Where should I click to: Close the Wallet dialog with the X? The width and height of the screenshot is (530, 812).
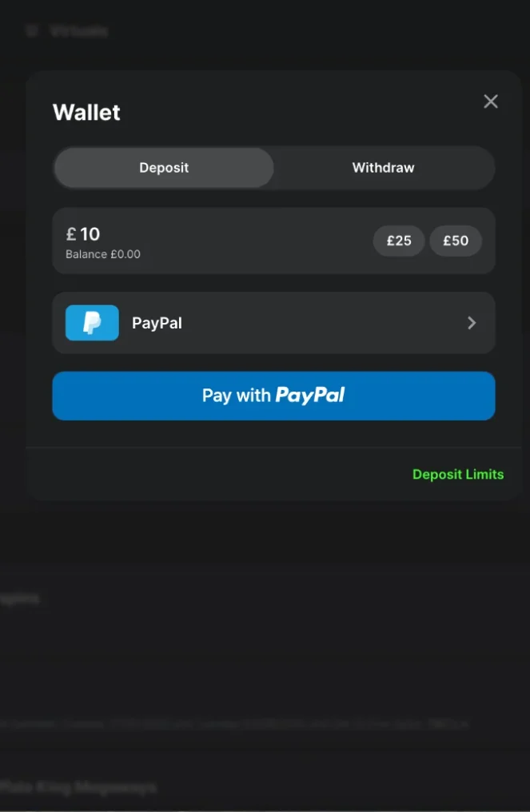click(490, 101)
